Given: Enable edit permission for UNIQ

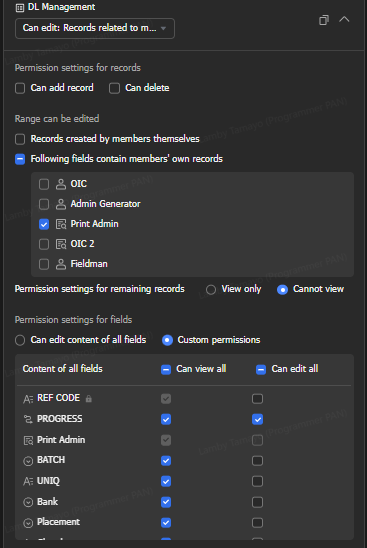Looking at the screenshot, I should click(x=258, y=482).
